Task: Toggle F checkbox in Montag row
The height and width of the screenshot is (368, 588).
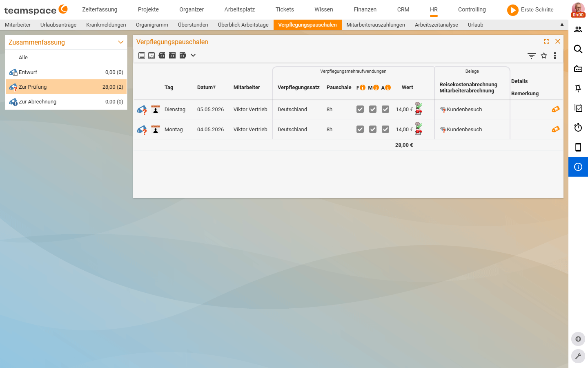Action: (360, 129)
